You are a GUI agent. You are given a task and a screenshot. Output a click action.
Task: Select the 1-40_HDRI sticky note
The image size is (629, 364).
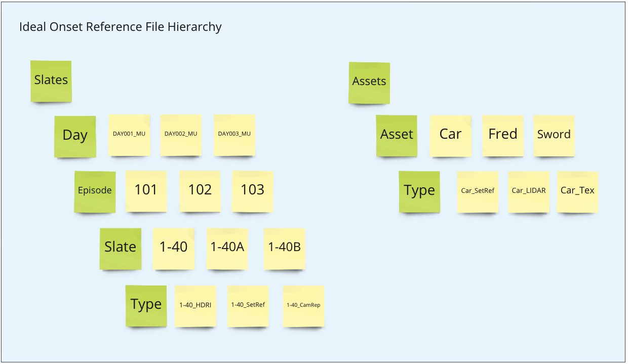pos(195,306)
